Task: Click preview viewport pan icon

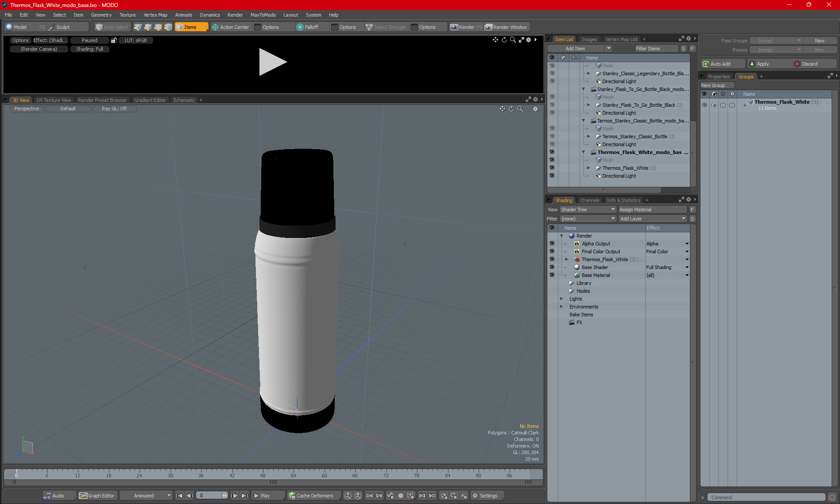Action: (495, 40)
